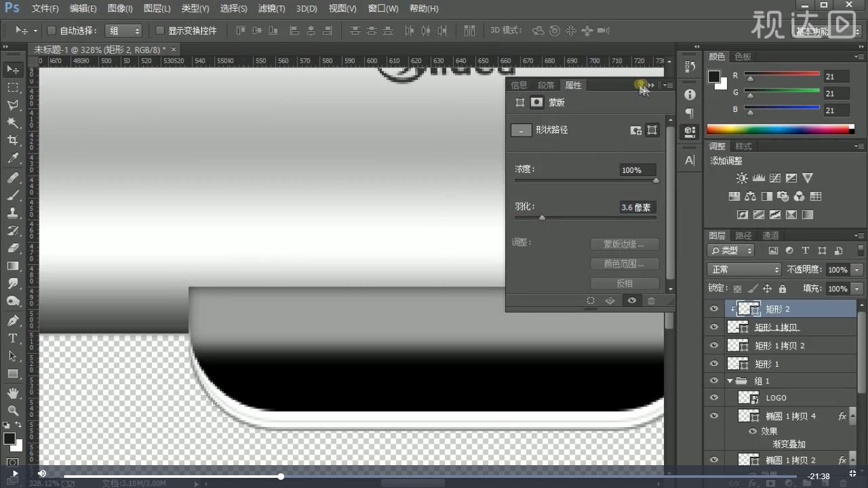Click the video player play button

(15, 473)
